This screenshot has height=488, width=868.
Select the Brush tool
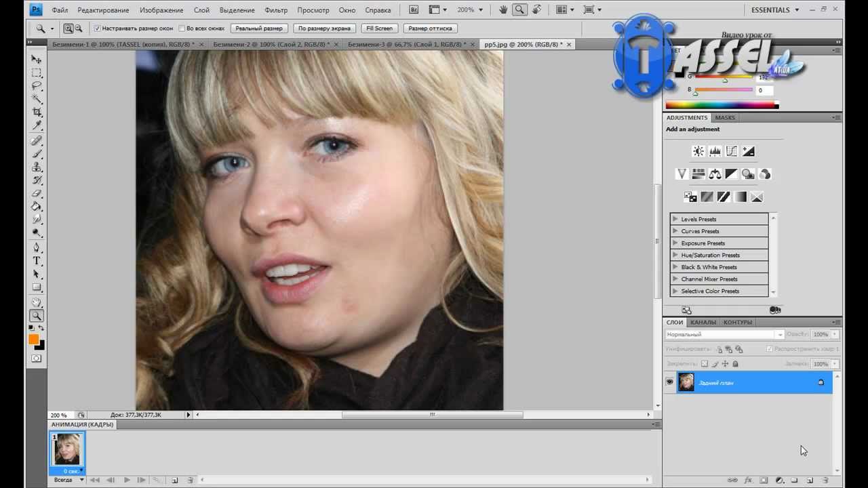coord(37,154)
